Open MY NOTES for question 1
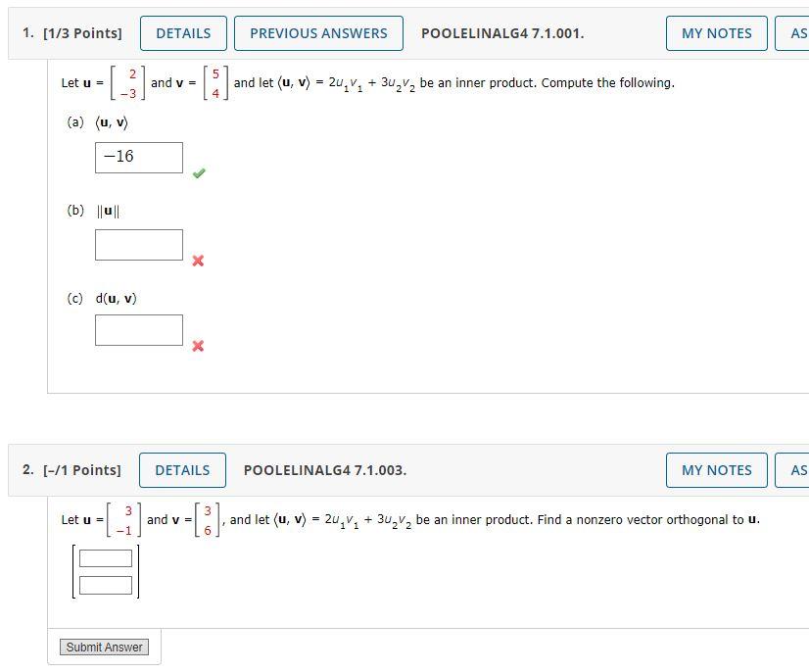 click(x=716, y=32)
